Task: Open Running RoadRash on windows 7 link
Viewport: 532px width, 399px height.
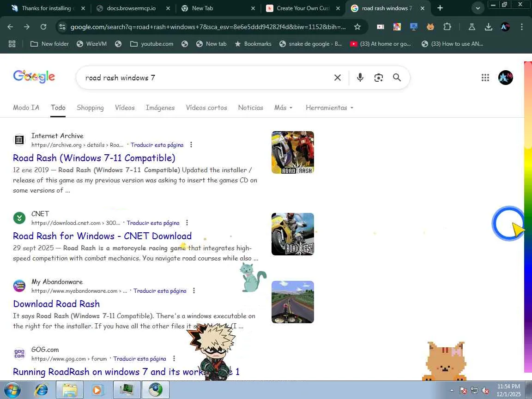Action: coord(126,372)
